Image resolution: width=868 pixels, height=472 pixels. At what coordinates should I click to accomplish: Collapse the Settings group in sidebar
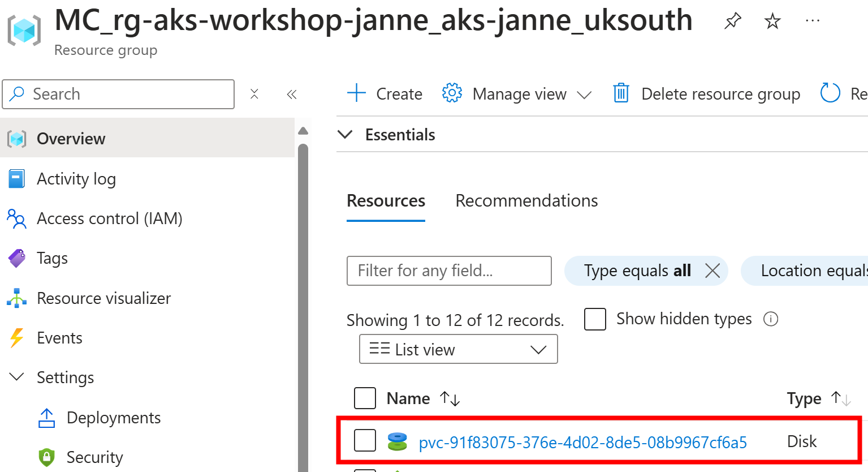18,377
